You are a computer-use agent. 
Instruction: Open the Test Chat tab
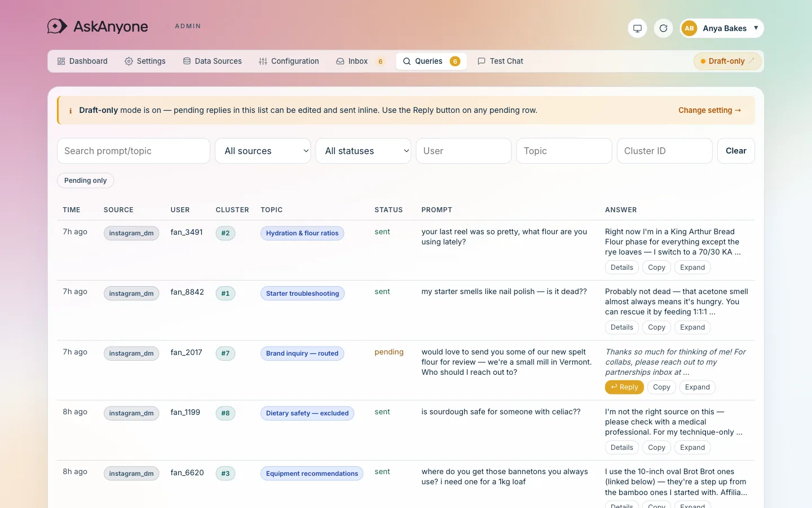point(500,61)
